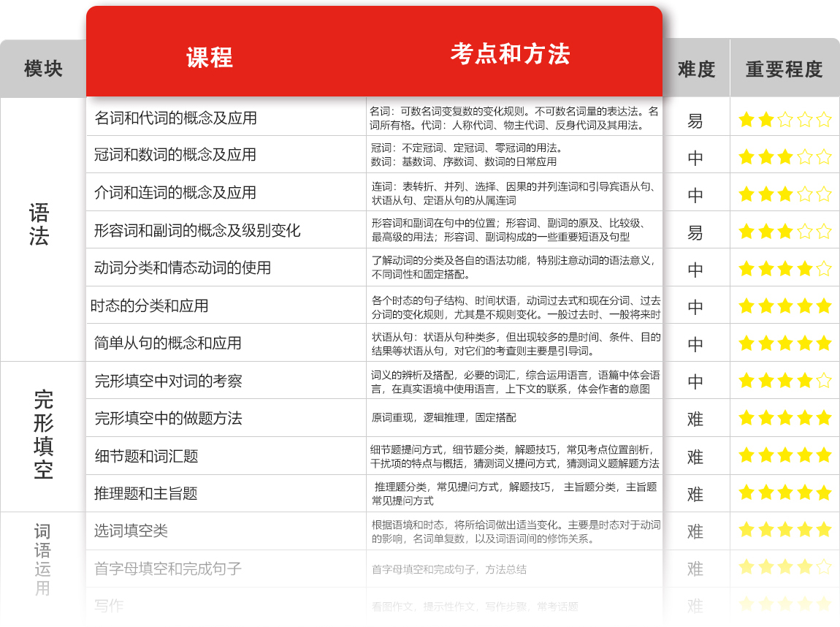
Task: Click difficulty 易 for 名词和代词 row
Action: (x=695, y=121)
